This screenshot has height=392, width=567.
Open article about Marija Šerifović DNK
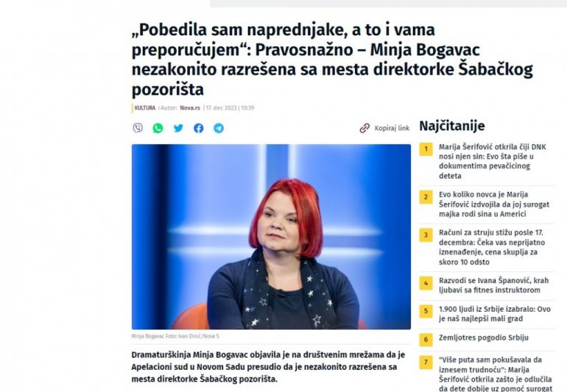(493, 161)
